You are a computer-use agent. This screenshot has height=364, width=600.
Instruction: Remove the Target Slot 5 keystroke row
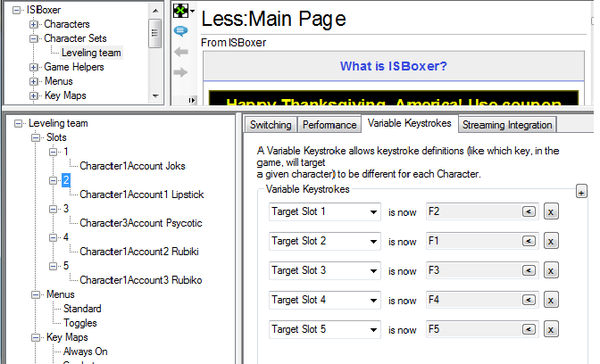coord(551,329)
